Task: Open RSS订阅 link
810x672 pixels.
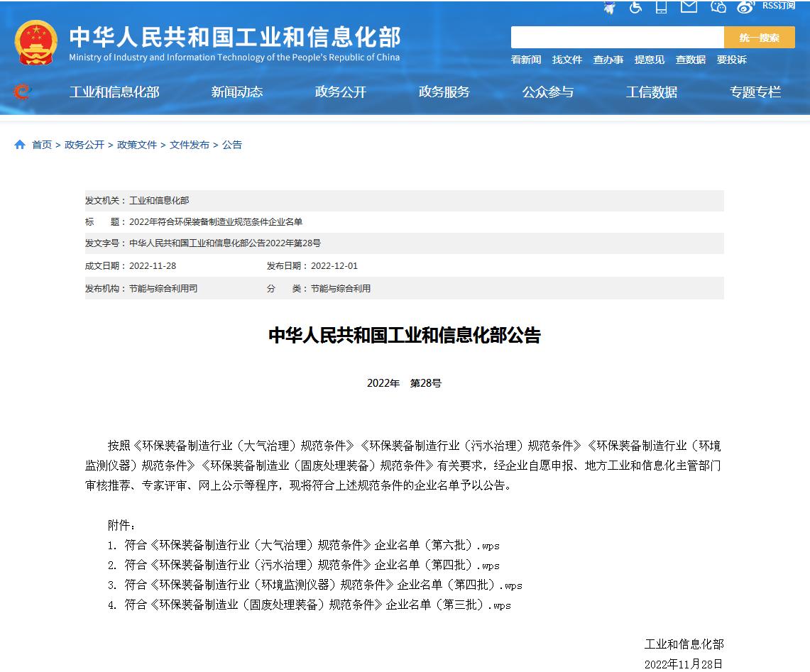Action: click(x=779, y=6)
